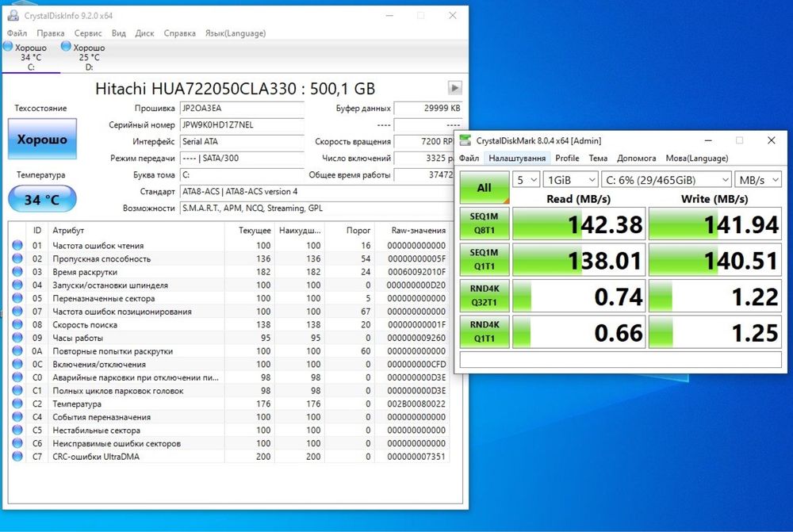The height and width of the screenshot is (532, 793).
Task: Open Допомога menu in CrystalDiskMark
Action: click(x=636, y=158)
